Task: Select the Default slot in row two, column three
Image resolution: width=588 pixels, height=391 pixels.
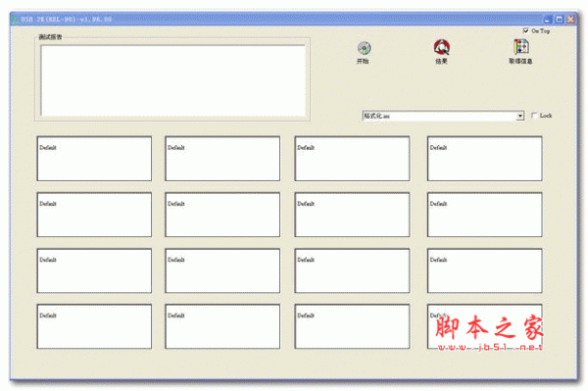Action: [352, 215]
